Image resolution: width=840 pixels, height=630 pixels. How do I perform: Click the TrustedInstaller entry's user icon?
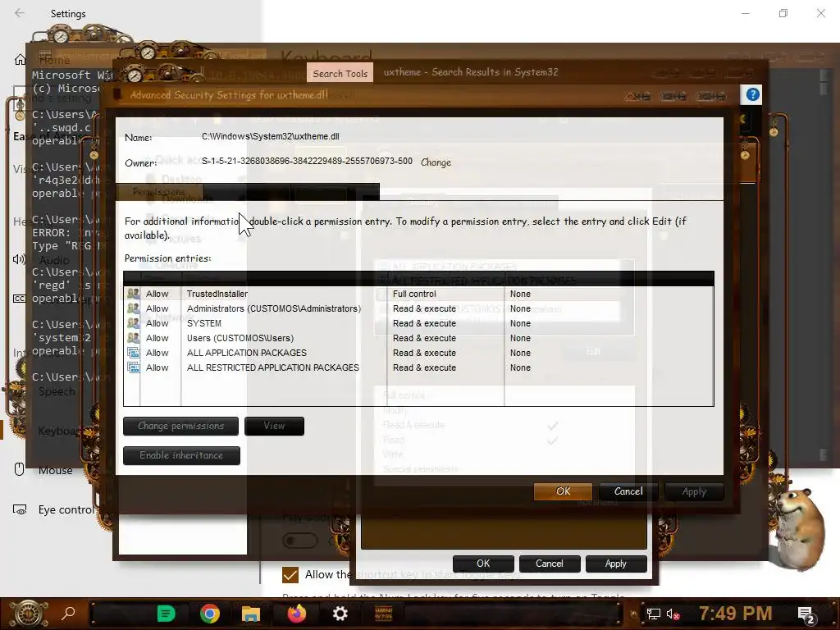point(133,294)
